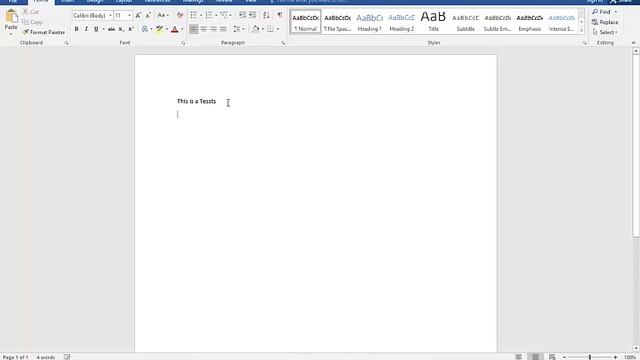Image resolution: width=640 pixels, height=360 pixels.
Task: Open the Paragraph settings dialog launcher
Action: [x=283, y=43]
